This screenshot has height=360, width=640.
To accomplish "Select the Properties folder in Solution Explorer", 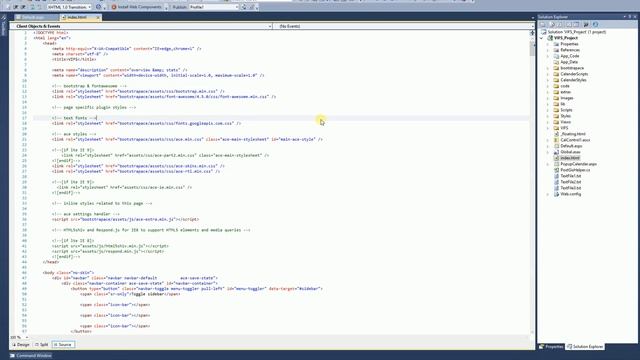I will point(569,44).
